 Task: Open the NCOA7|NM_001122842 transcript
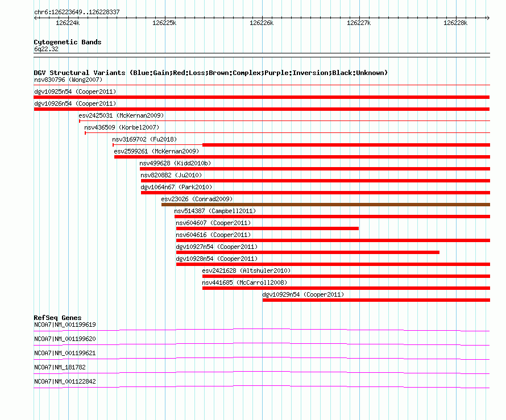coord(65,381)
